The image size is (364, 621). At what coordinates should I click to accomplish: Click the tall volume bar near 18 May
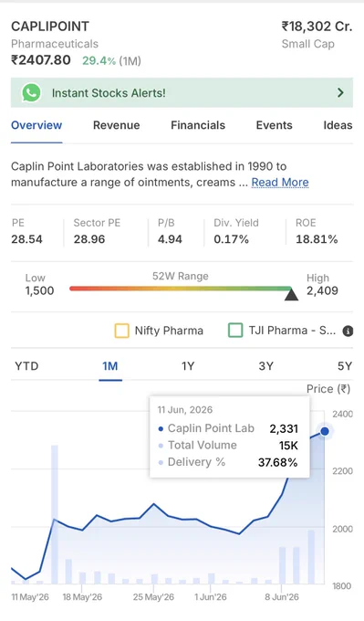[54, 514]
